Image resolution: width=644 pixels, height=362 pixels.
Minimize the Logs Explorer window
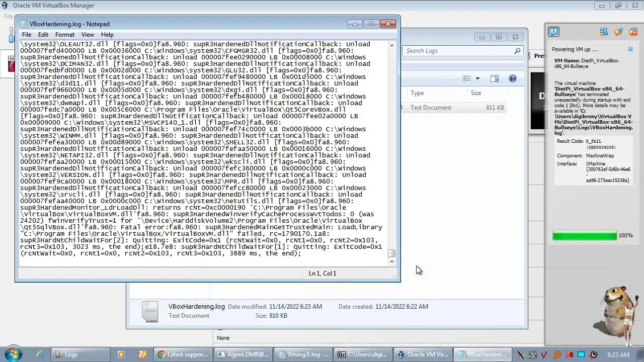tap(482, 37)
